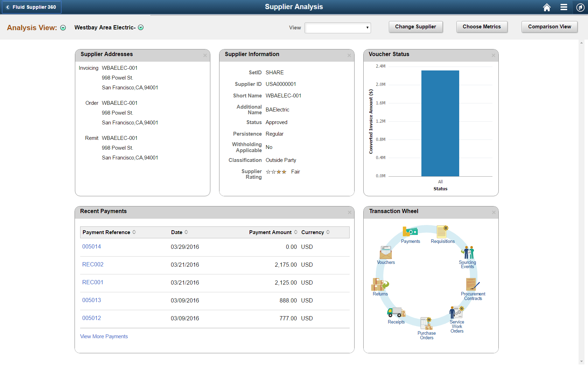Click the View More Payments link
Image resolution: width=588 pixels, height=368 pixels.
104,336
